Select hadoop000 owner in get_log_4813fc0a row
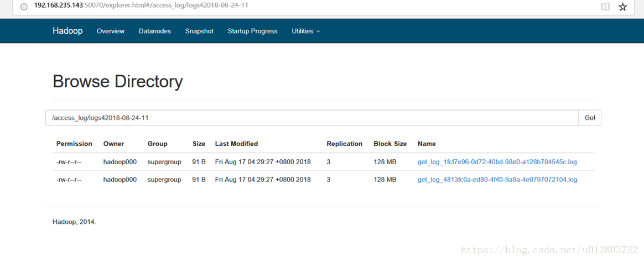This screenshot has height=261, width=644. tap(120, 180)
